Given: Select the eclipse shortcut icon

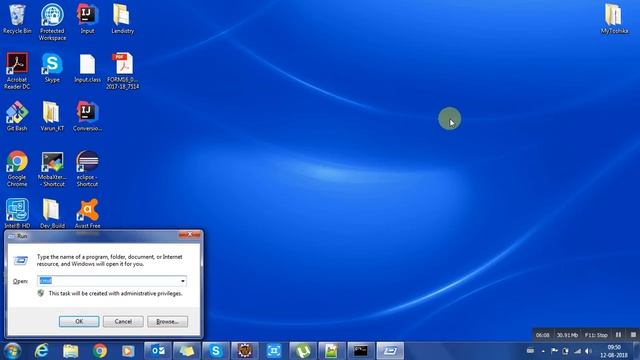Looking at the screenshot, I should tap(87, 169).
